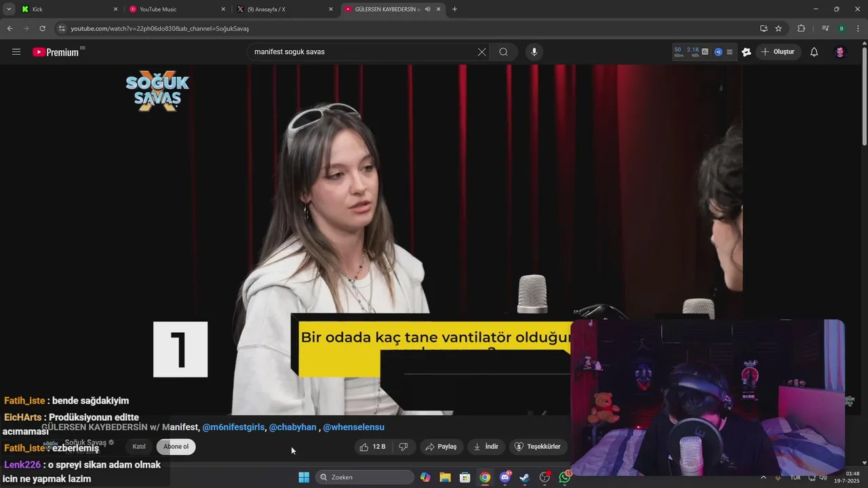Click the Paylaş share button
Screen dimensions: 868x488
pyautogui.click(x=441, y=447)
